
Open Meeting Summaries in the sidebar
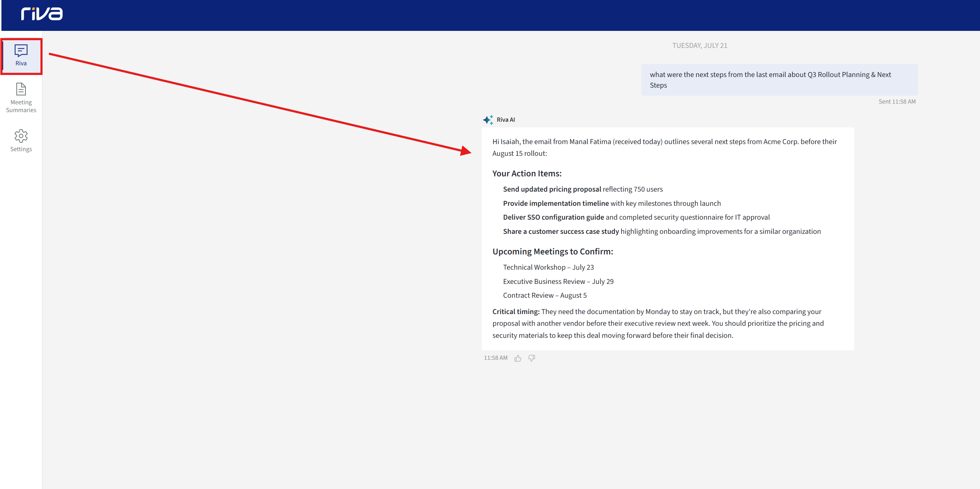point(21,98)
